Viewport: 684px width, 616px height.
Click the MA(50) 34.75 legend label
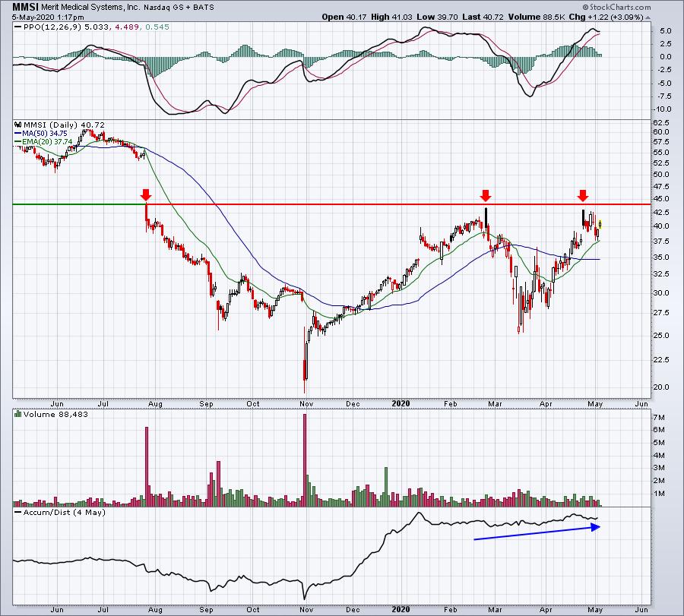pyautogui.click(x=45, y=134)
